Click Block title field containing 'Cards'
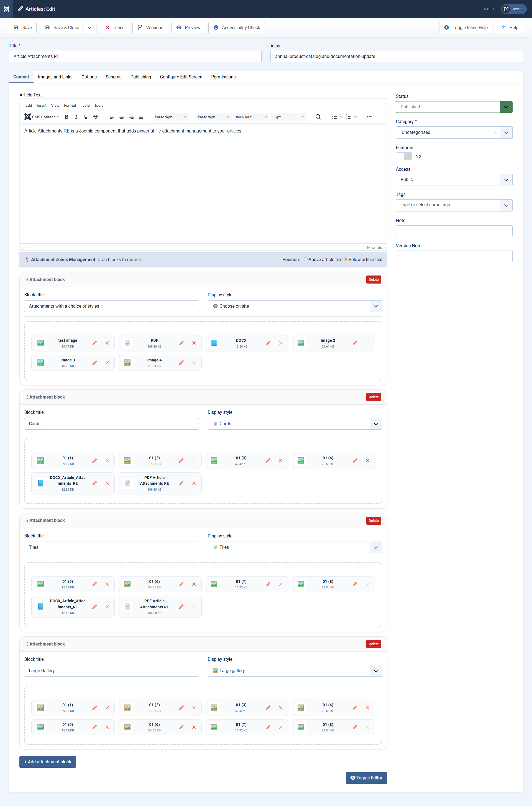 [x=111, y=424]
